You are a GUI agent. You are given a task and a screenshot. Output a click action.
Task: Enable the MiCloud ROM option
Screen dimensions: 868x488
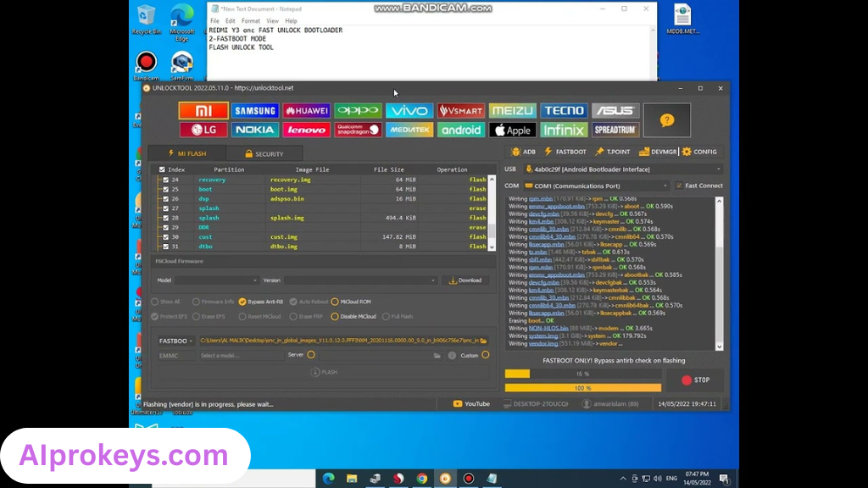[x=351, y=302]
